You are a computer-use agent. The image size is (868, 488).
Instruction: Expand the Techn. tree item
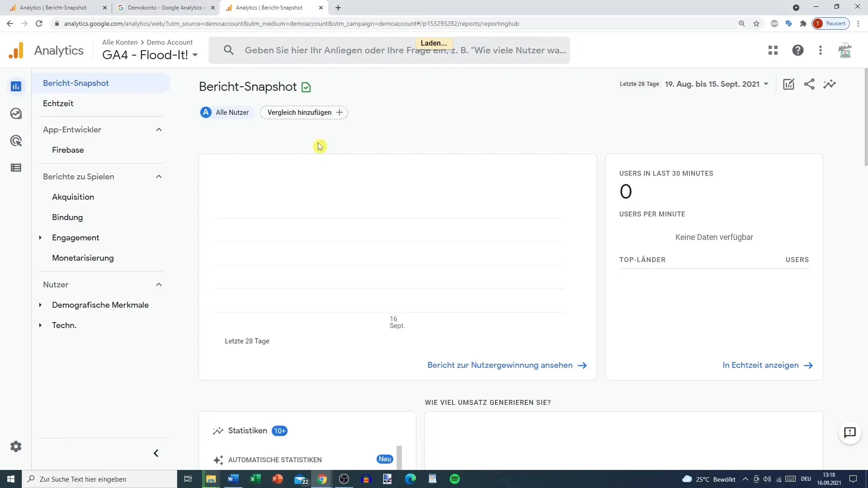coord(40,325)
